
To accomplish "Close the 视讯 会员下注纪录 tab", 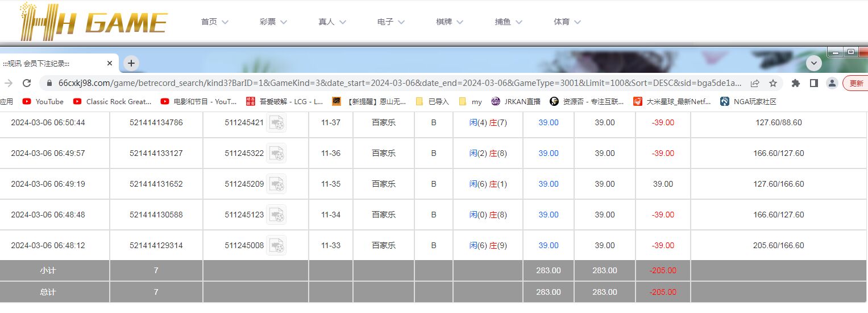I will [x=110, y=63].
